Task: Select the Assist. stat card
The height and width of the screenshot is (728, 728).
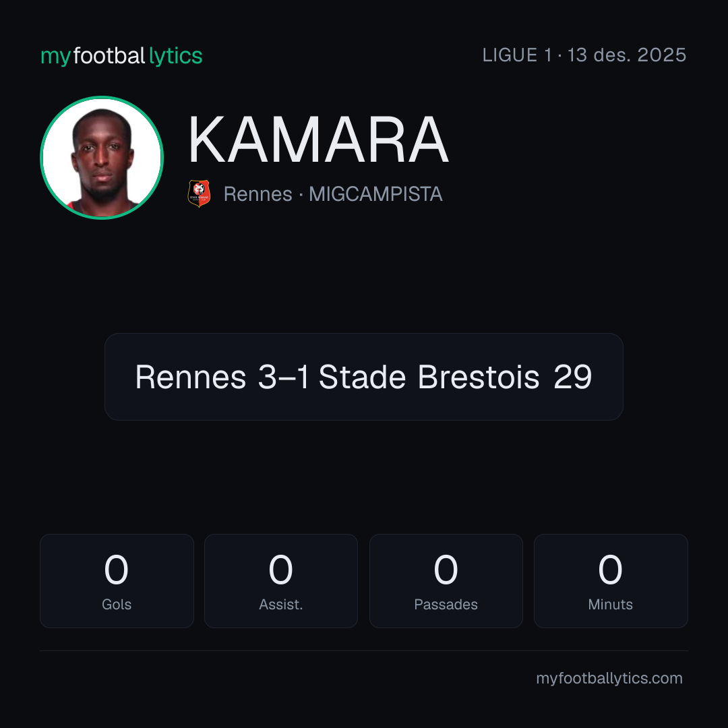Action: [x=281, y=581]
